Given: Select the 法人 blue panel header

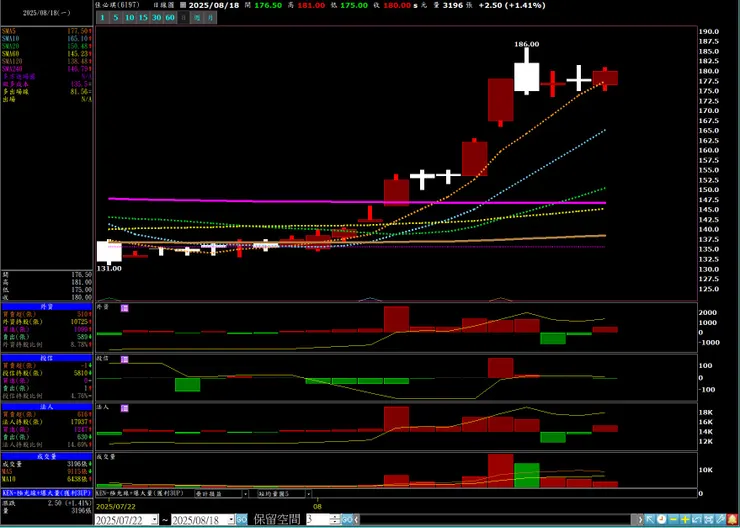Looking at the screenshot, I should point(47,406).
